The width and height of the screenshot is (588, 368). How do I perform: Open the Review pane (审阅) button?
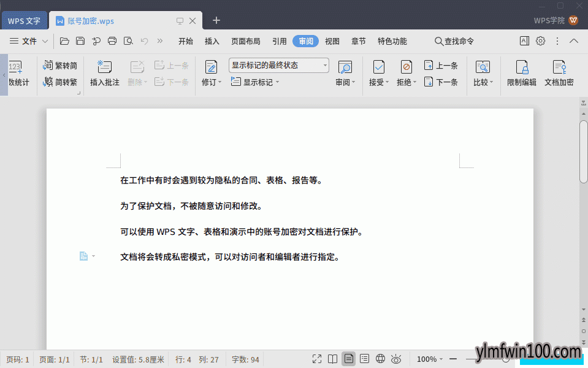click(x=345, y=74)
